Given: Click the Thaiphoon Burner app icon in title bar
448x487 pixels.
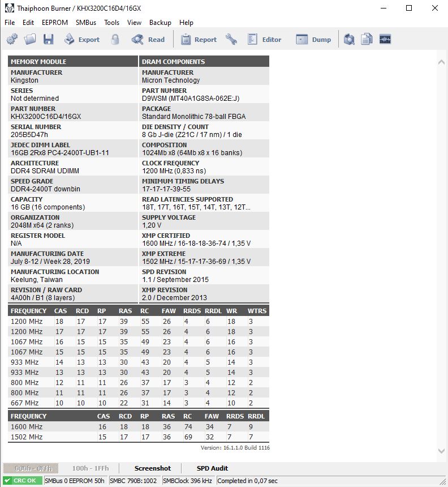Looking at the screenshot, I should click(x=9, y=8).
